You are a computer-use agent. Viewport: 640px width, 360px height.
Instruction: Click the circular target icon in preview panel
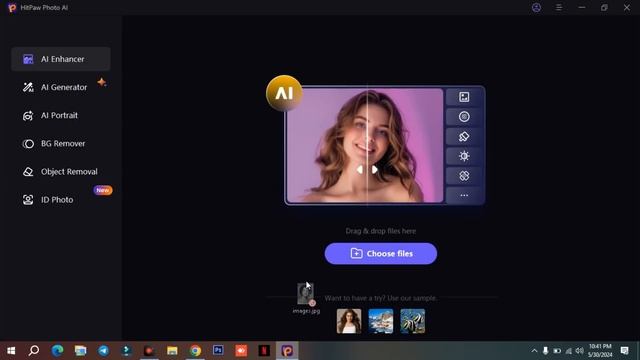point(464,117)
